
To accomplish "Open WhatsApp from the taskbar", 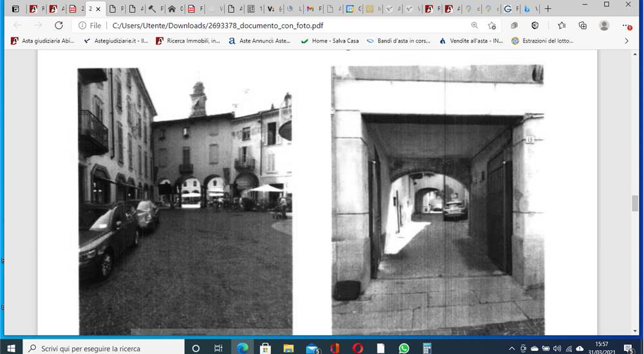I will [x=404, y=348].
